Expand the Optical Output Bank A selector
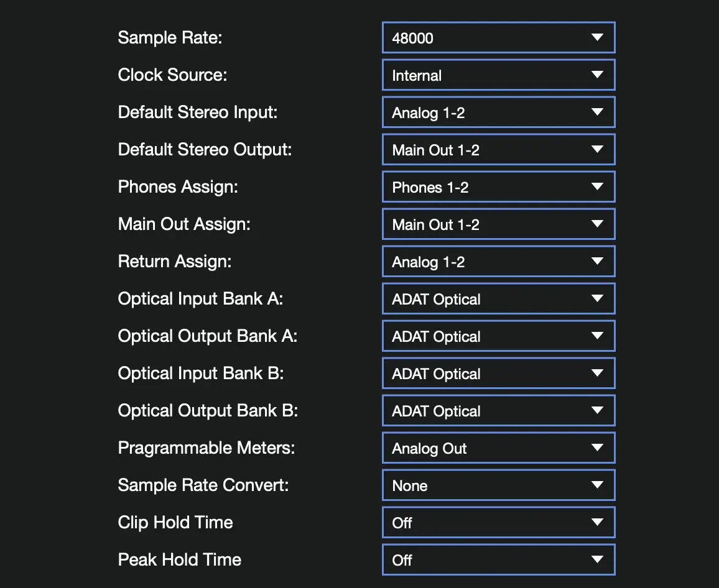This screenshot has width=719, height=588. click(498, 336)
